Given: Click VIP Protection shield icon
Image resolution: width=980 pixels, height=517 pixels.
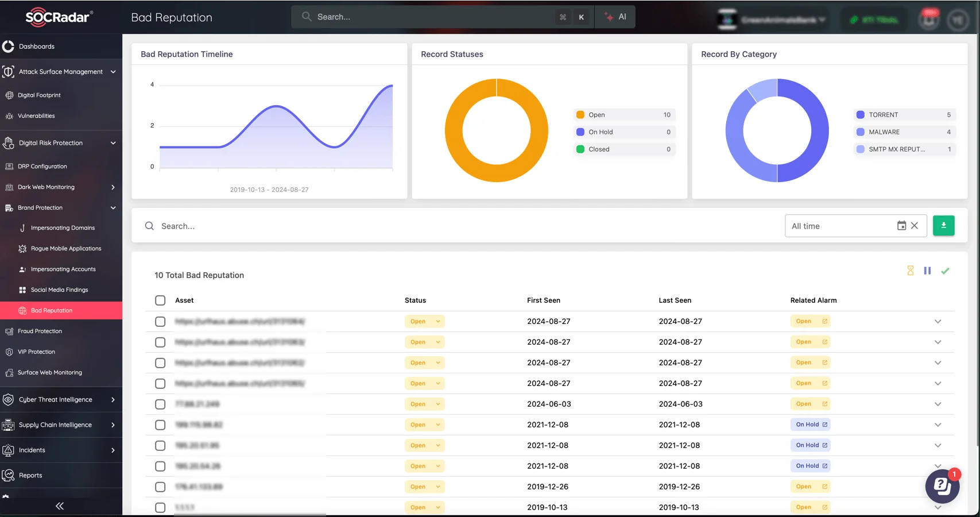Looking at the screenshot, I should pyautogui.click(x=9, y=352).
